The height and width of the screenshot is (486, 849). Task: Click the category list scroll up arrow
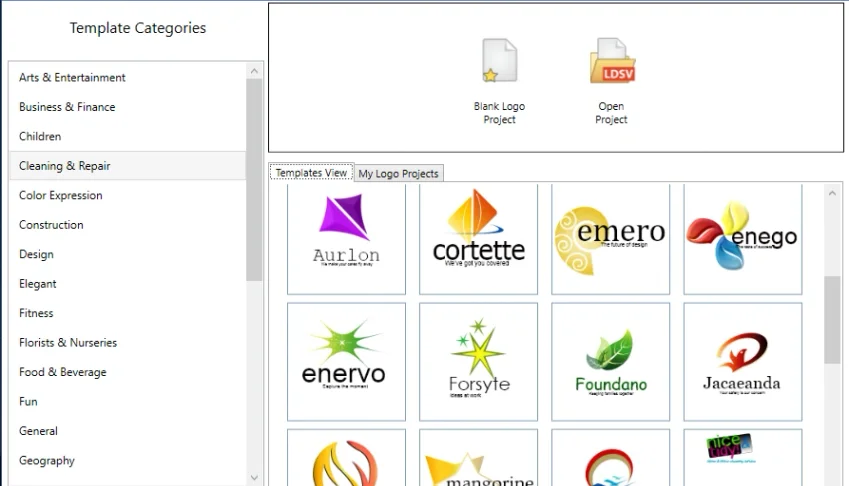click(254, 71)
